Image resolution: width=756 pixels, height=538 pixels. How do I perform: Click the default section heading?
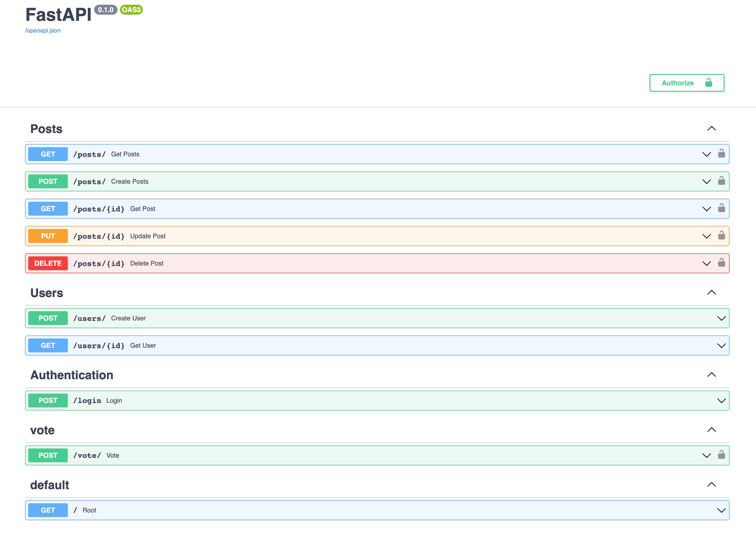pos(50,485)
